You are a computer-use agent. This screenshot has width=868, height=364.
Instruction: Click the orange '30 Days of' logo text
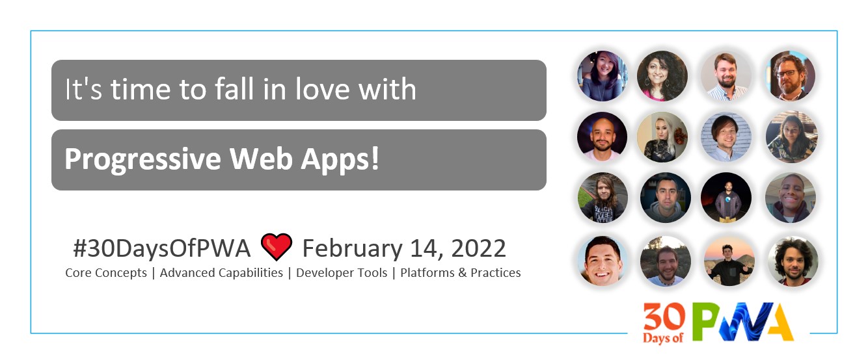665,323
